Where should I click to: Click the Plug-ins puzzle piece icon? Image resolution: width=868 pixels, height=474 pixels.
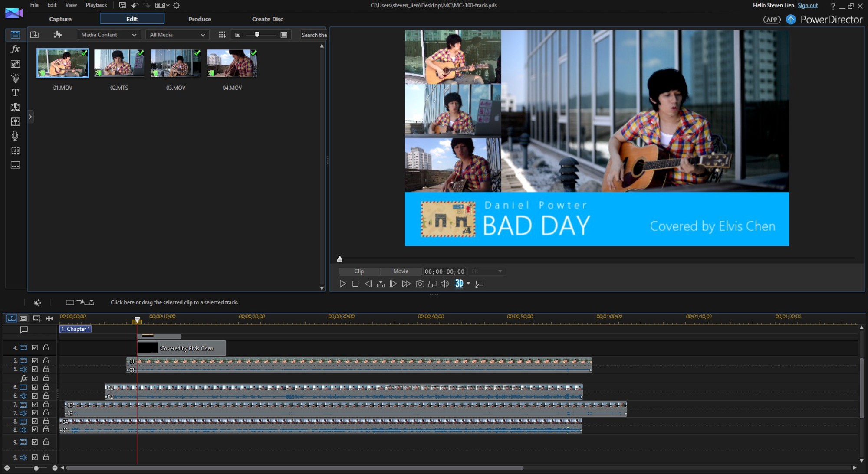(58, 35)
